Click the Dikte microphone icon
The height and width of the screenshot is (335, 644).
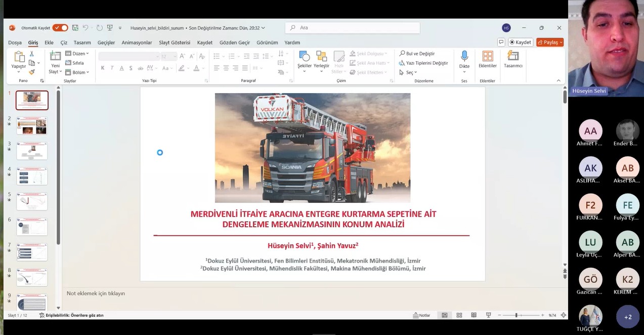pyautogui.click(x=464, y=56)
